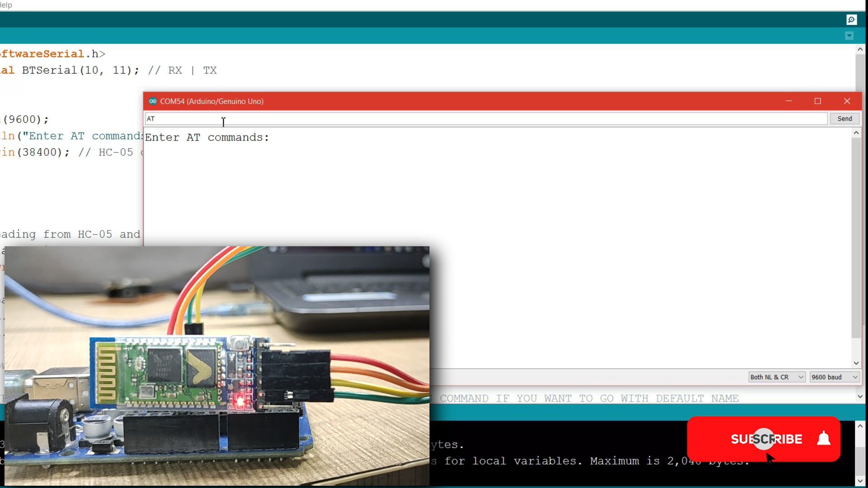This screenshot has width=868, height=488.
Task: Click the serial monitor scrollbar down arrow
Action: [856, 363]
